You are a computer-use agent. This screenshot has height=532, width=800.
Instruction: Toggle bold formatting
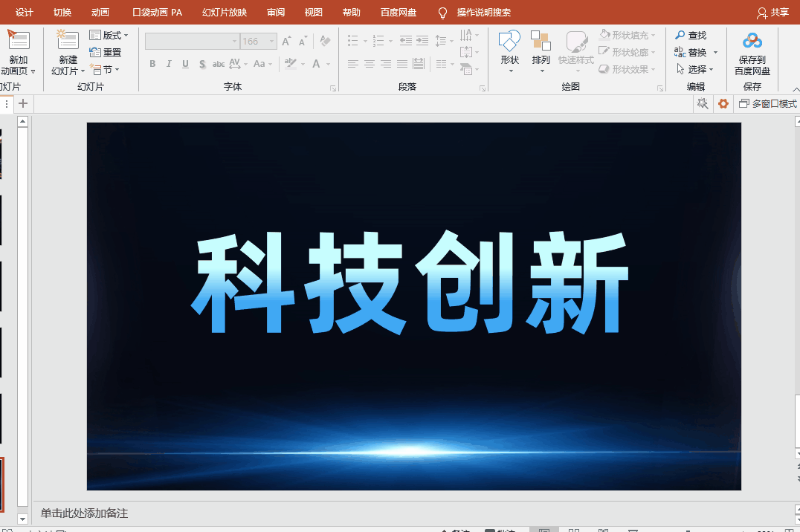[152, 64]
